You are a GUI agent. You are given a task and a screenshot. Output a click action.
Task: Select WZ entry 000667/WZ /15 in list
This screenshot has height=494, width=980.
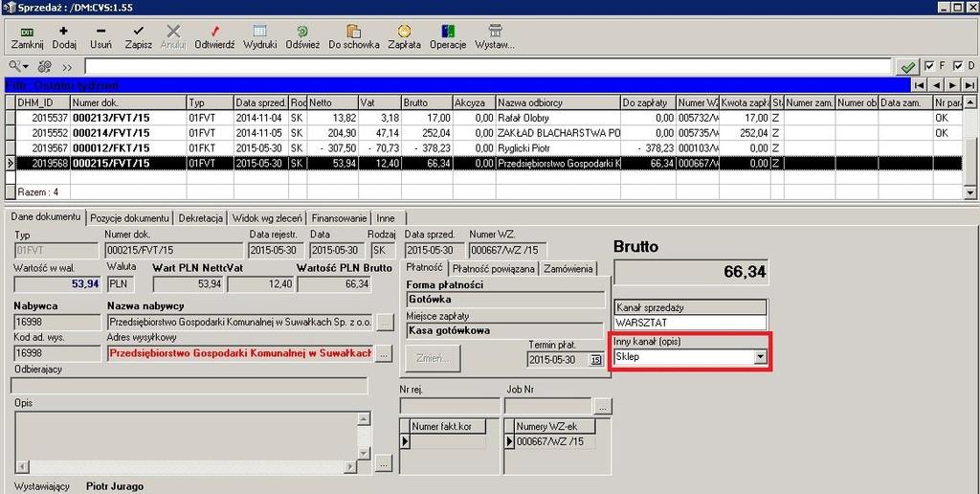coord(554,441)
